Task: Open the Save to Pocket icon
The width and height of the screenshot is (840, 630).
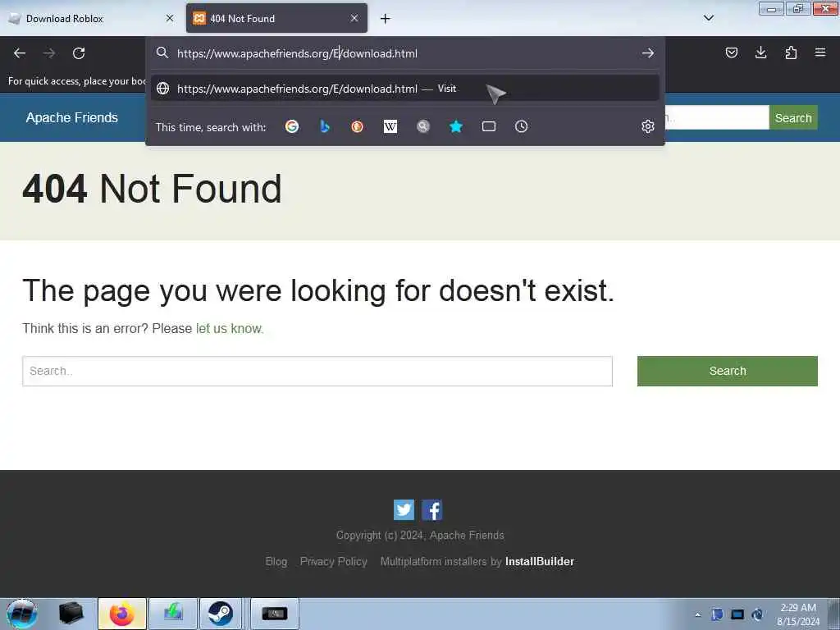Action: click(731, 52)
